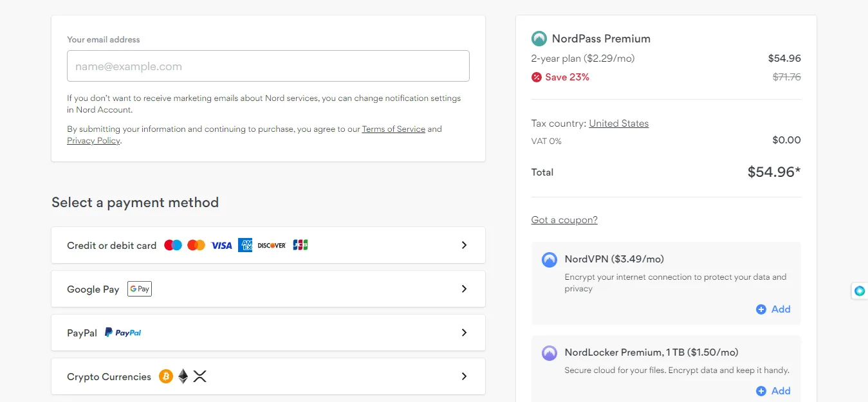Viewport: 868px width, 402px height.
Task: Expand the PayPal payment option
Action: pyautogui.click(x=268, y=333)
